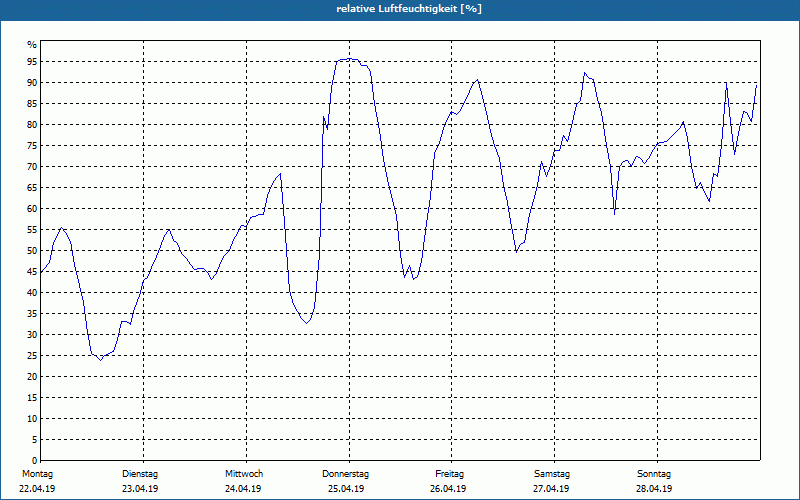
Task: Select the '22.04.19' date label
Action: (37, 489)
